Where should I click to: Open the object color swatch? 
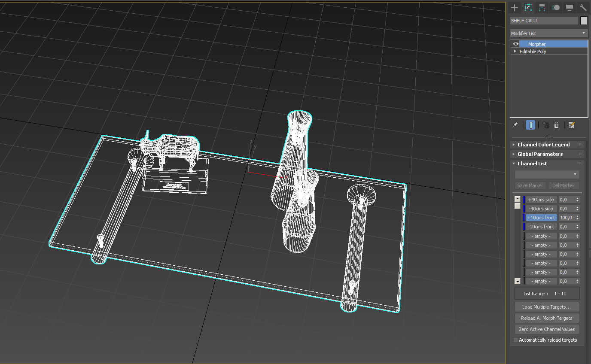(584, 21)
